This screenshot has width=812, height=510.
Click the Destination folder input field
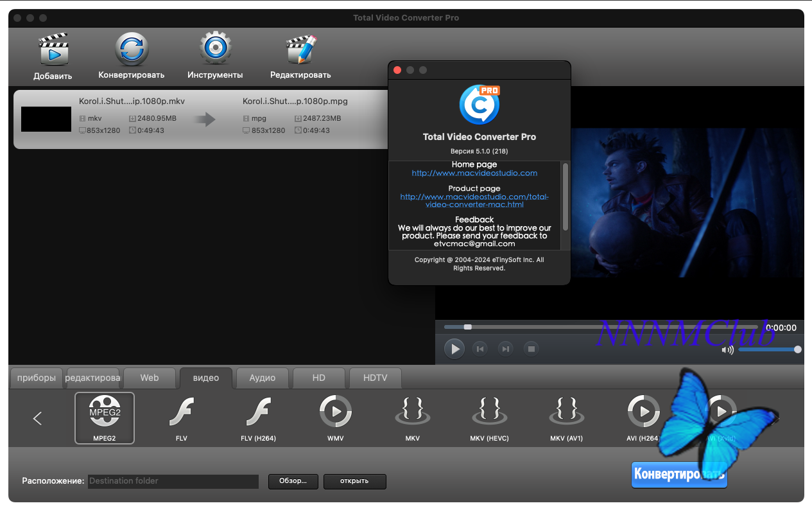click(x=173, y=481)
